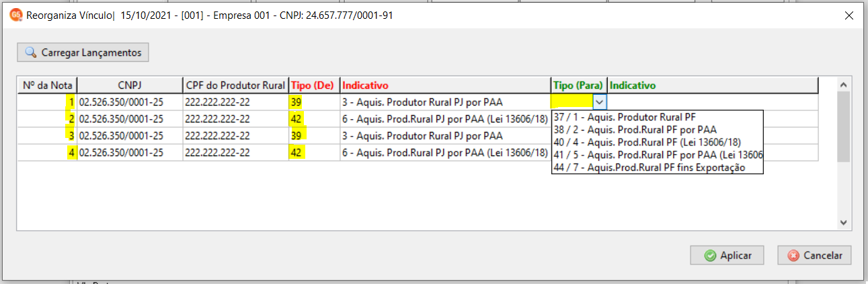Screen dimensions: 868x284
Task: Close the Reorganiza Vínculo dialog
Action: [849, 15]
